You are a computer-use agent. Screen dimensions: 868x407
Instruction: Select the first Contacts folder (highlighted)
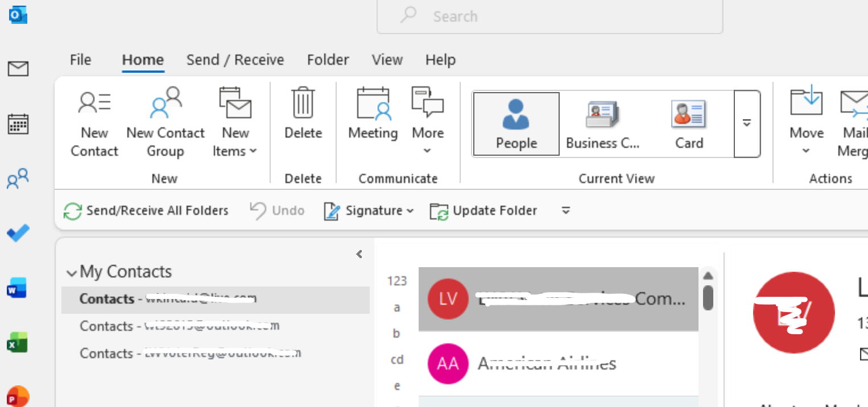click(x=216, y=299)
